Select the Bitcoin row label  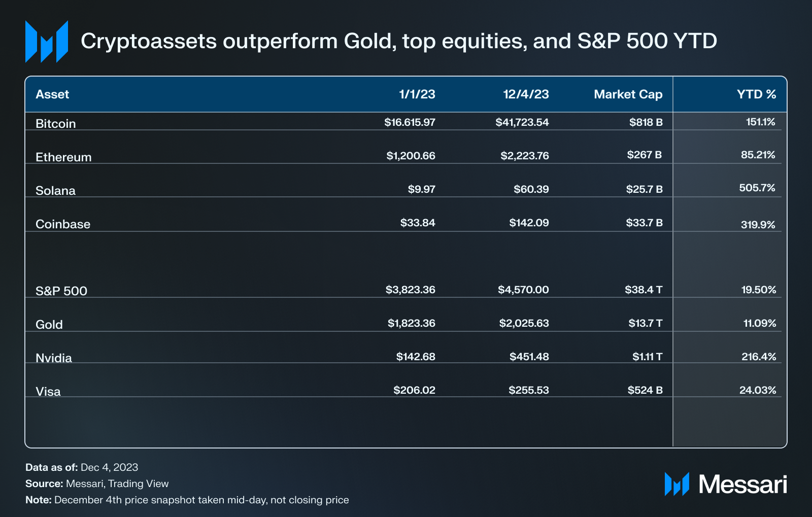56,124
